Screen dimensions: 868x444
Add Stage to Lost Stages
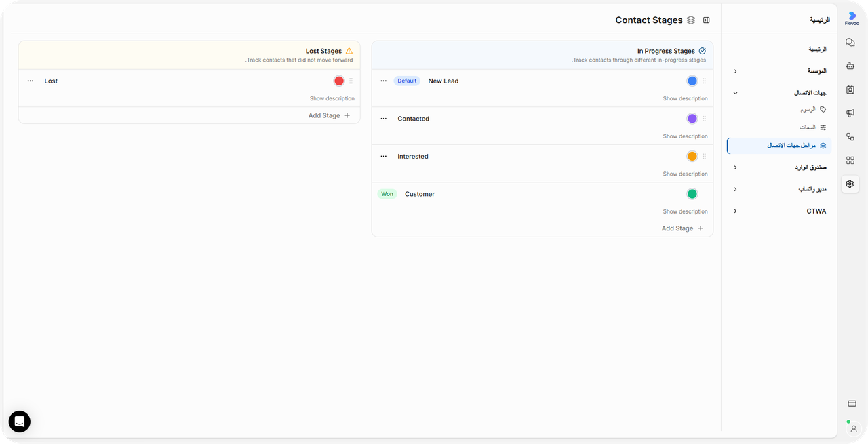(x=330, y=115)
